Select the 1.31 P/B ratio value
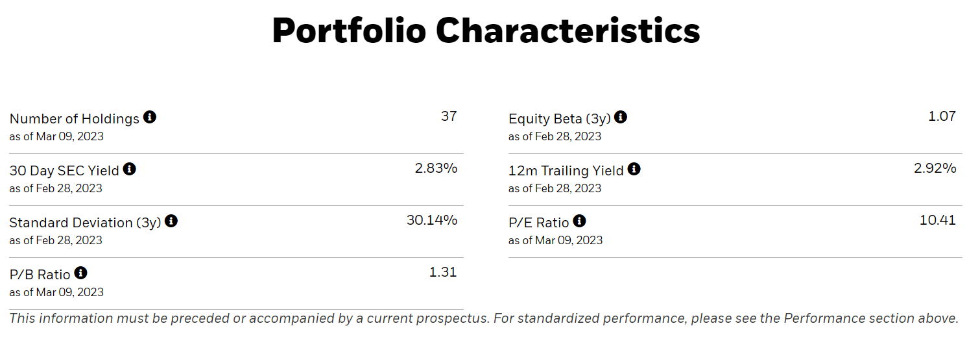The width and height of the screenshot is (980, 352). pyautogui.click(x=443, y=273)
